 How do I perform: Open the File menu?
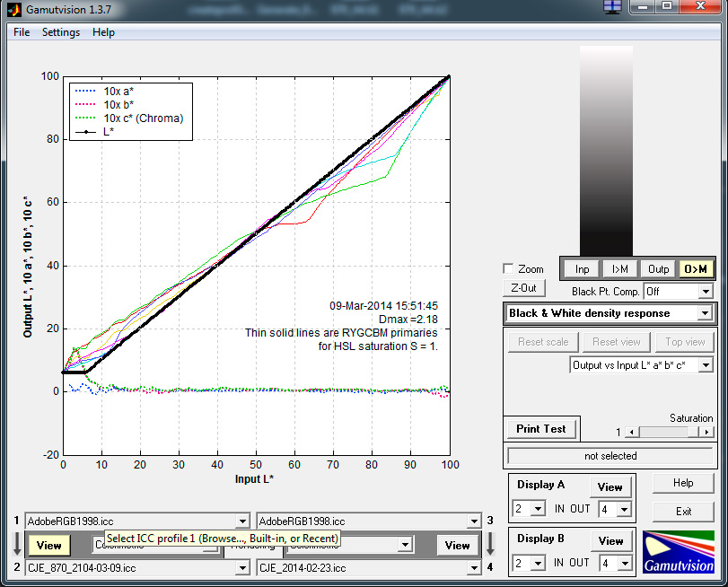22,32
